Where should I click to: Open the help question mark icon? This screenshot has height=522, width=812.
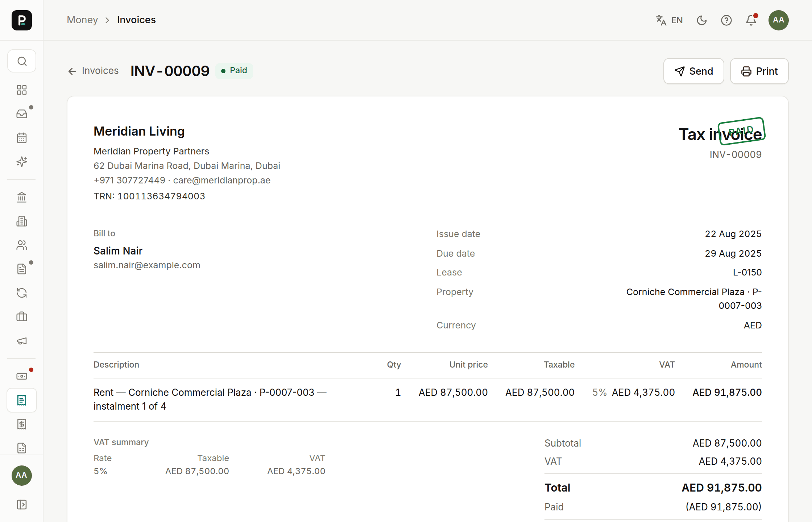click(726, 20)
